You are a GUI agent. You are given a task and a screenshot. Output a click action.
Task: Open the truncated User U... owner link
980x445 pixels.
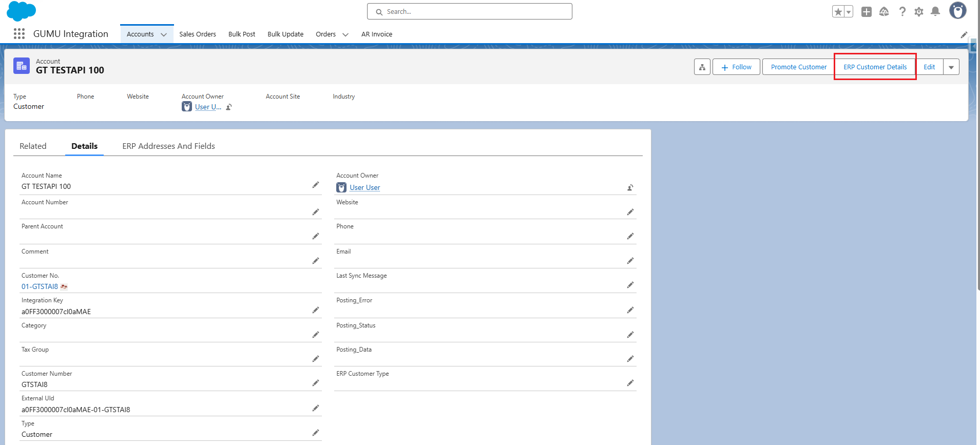(208, 107)
